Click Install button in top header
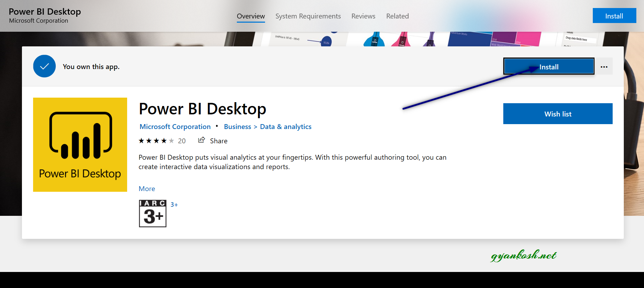 click(614, 16)
